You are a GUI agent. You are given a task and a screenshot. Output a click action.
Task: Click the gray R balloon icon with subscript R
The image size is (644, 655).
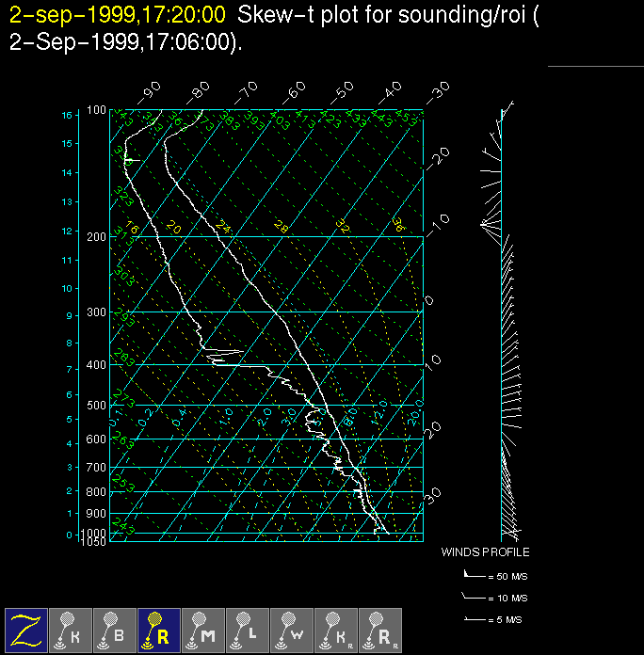(x=380, y=630)
